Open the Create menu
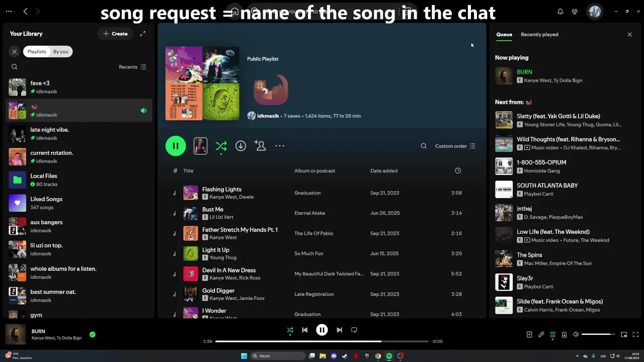Image resolution: width=644 pixels, height=362 pixels. coord(115,34)
